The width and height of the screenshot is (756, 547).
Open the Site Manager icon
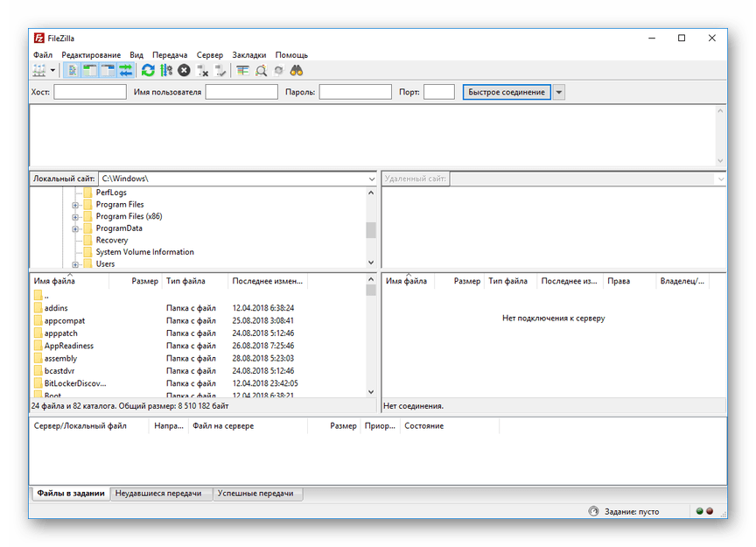pyautogui.click(x=39, y=71)
